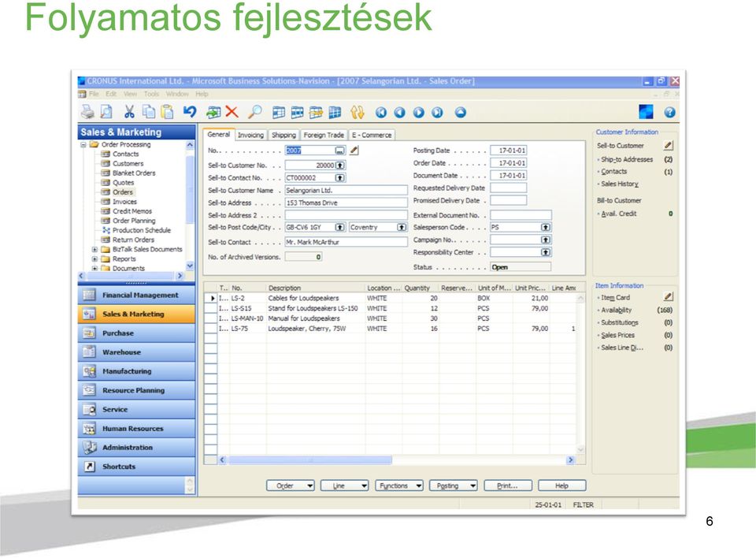756x558 pixels.
Task: Click the Flow Filter toolbar icon
Action: [317, 113]
